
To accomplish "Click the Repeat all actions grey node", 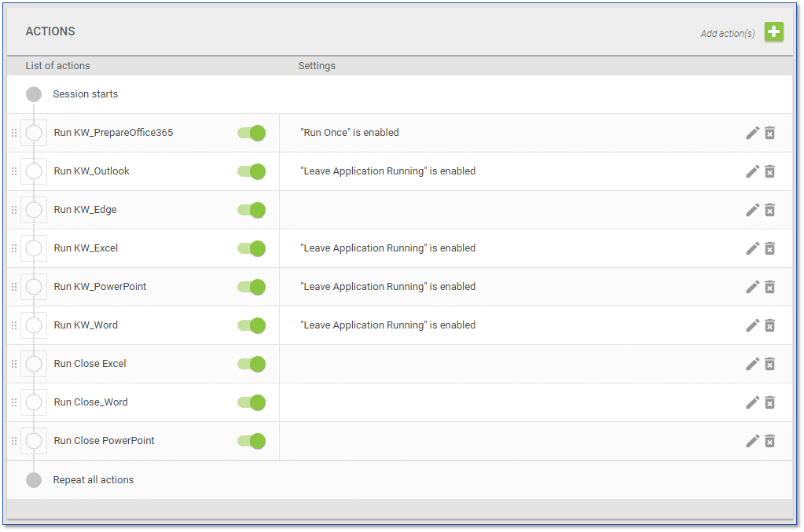I will tap(34, 480).
